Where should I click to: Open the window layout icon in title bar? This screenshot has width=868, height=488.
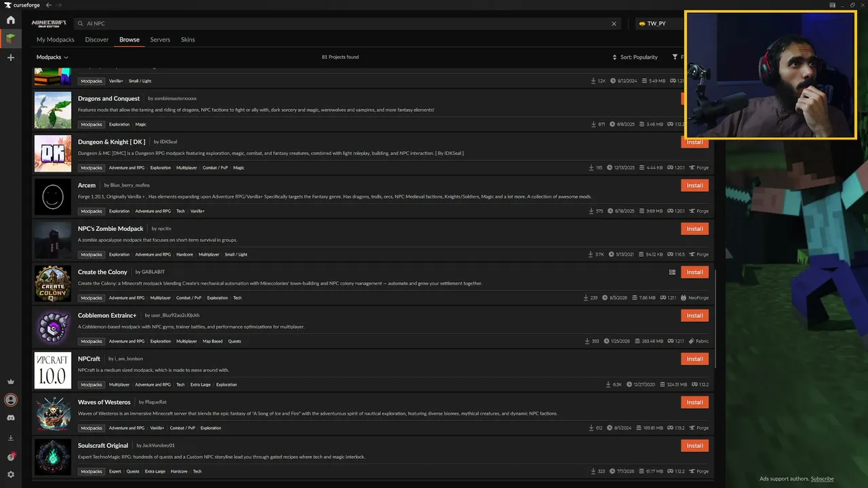(833, 5)
